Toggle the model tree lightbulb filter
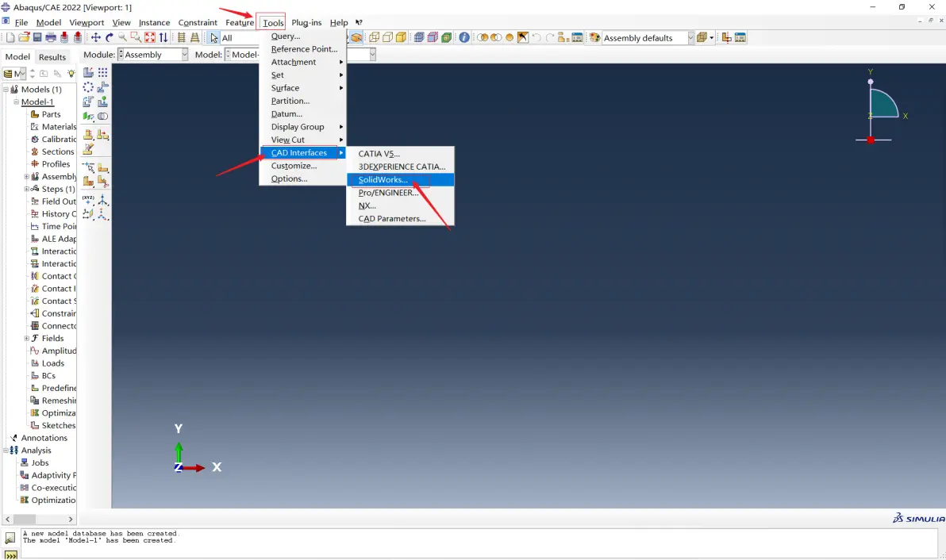The image size is (946, 560). pos(71,74)
